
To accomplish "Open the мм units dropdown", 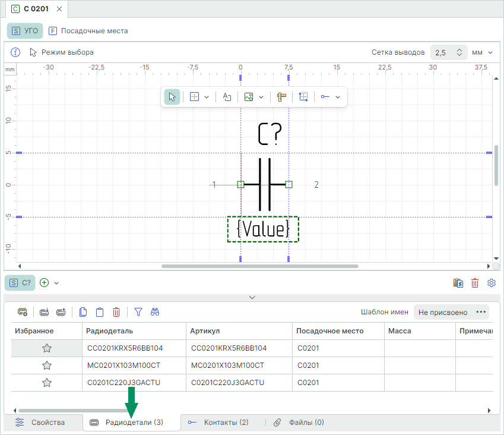I will click(x=483, y=52).
